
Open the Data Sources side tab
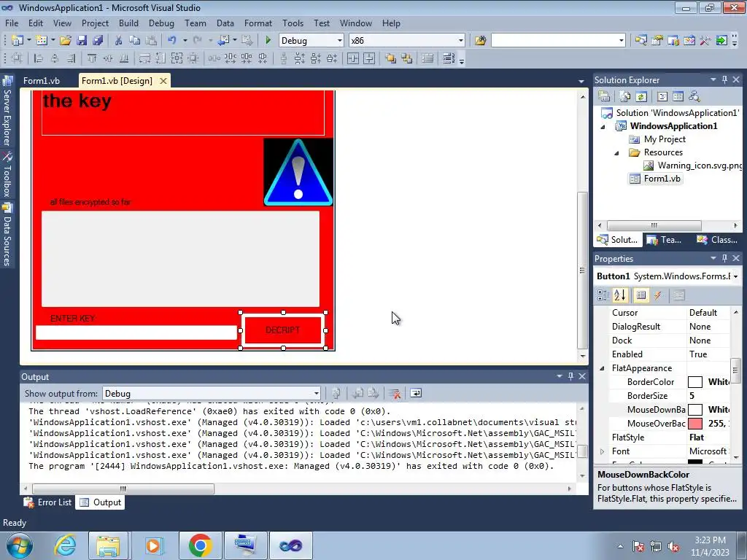click(7, 236)
